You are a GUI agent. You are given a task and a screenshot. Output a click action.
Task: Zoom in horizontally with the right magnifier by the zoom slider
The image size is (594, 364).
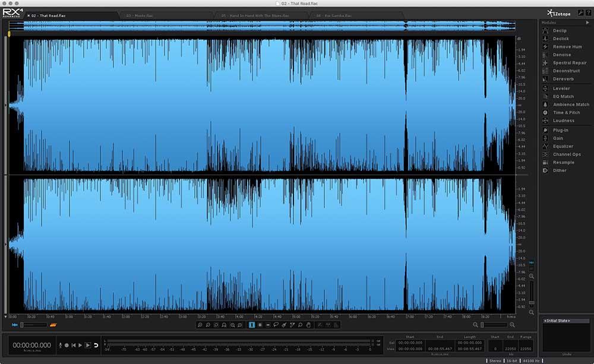coord(512,325)
